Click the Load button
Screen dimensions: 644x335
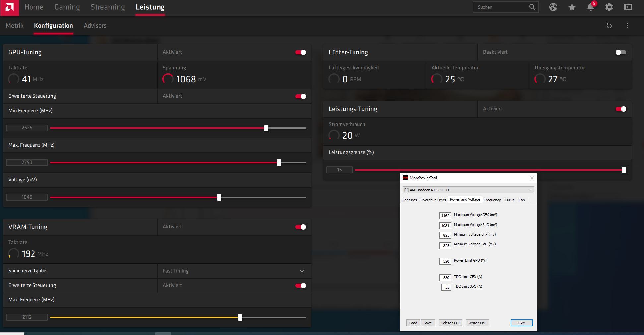pyautogui.click(x=413, y=323)
